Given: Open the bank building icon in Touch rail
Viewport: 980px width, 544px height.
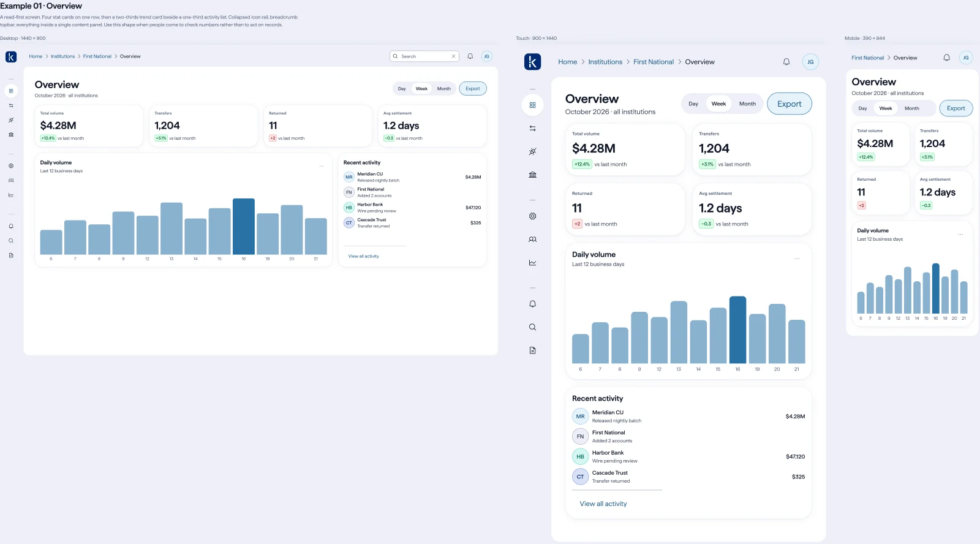Looking at the screenshot, I should pyautogui.click(x=533, y=175).
